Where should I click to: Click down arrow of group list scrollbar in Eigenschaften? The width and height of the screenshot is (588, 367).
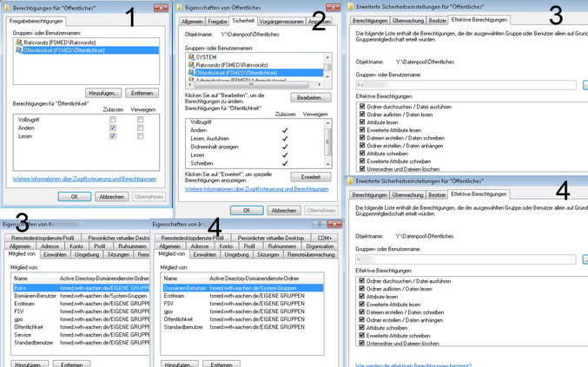click(327, 76)
